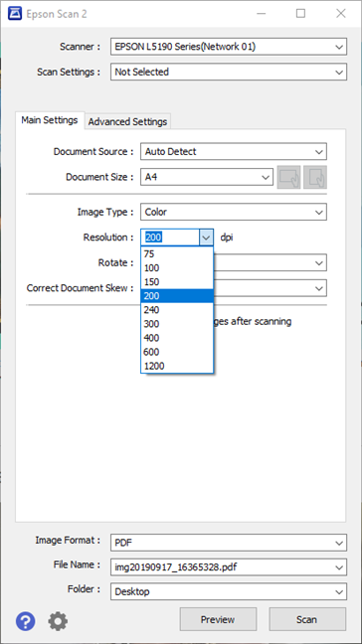Screen dimensions: 362x644
Task: Click the Preview button
Action: tap(218, 619)
